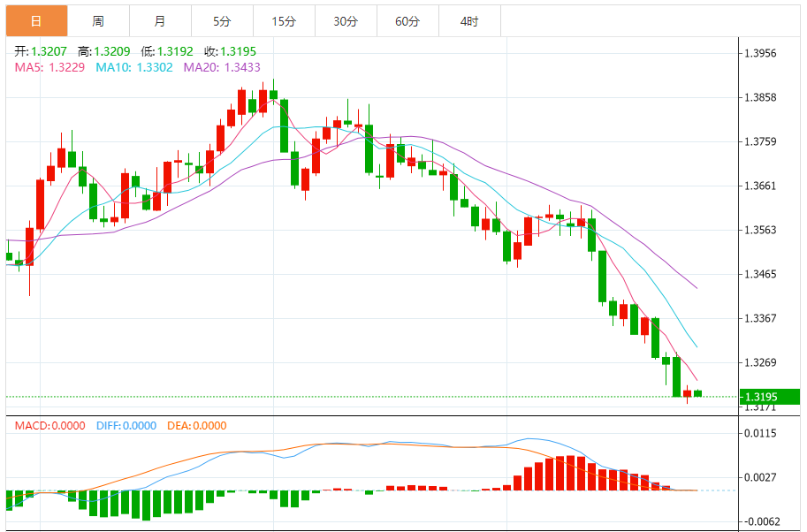Click the DIFF:0.0000 indicator label

coord(126,425)
